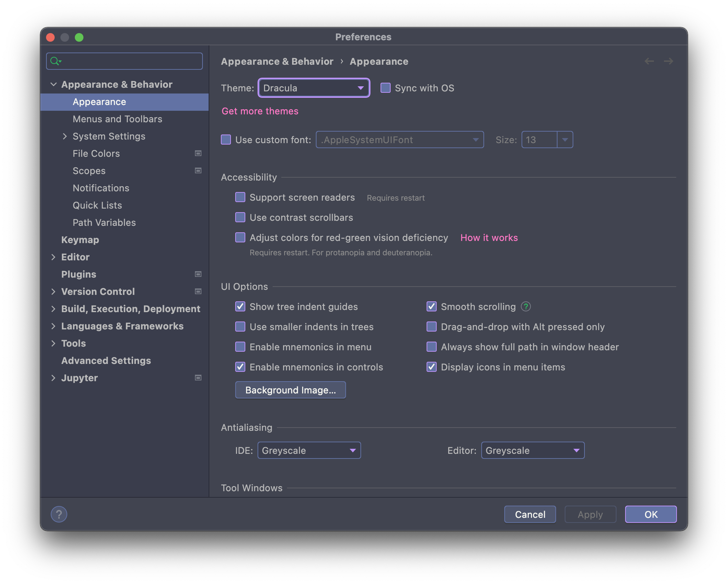
Task: Click project-level icon next to Plugins
Action: (x=198, y=274)
